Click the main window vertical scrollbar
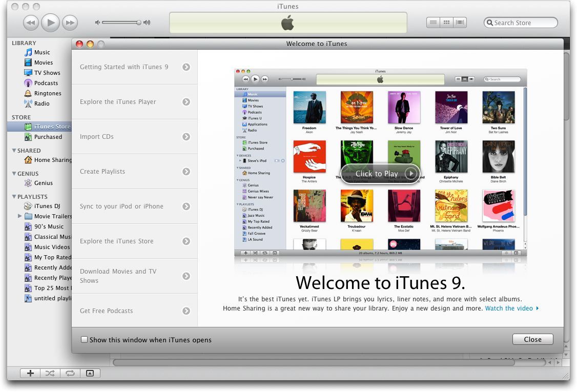 567,87
